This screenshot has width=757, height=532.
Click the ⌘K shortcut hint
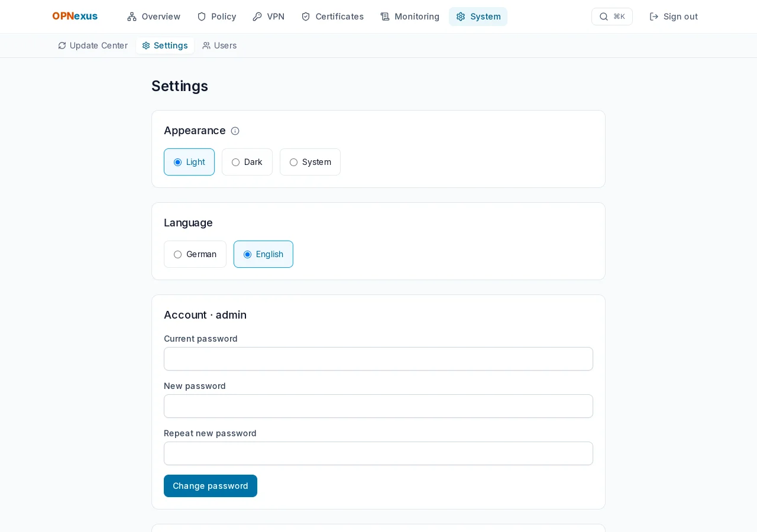[619, 17]
